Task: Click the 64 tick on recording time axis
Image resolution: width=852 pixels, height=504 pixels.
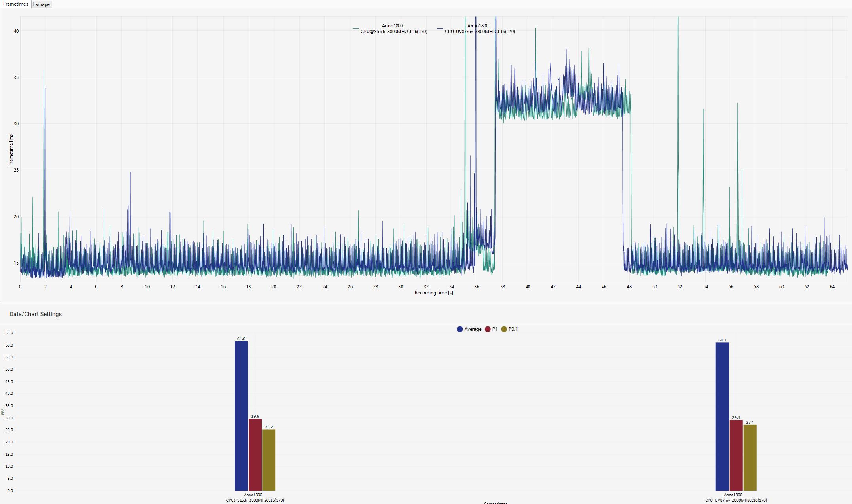Action: point(832,287)
